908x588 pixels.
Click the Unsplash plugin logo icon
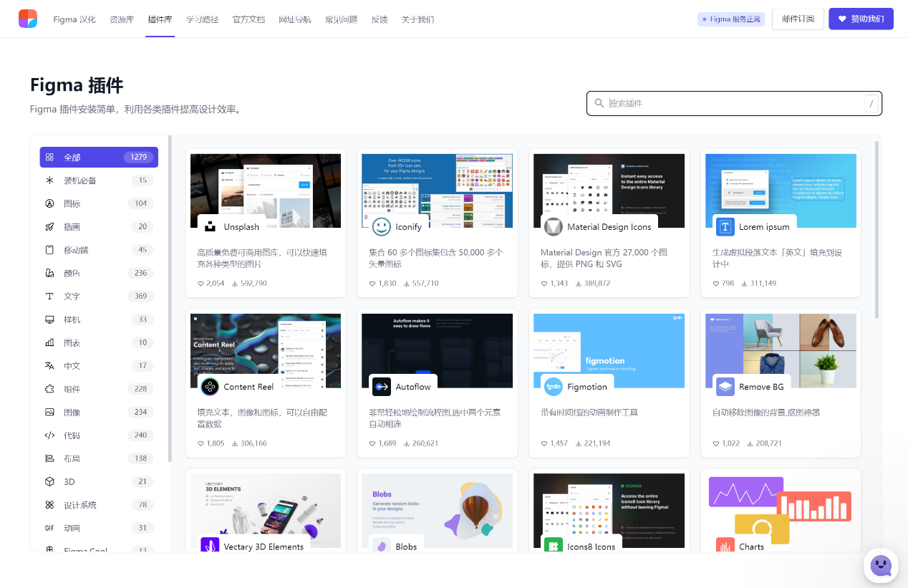click(x=210, y=227)
